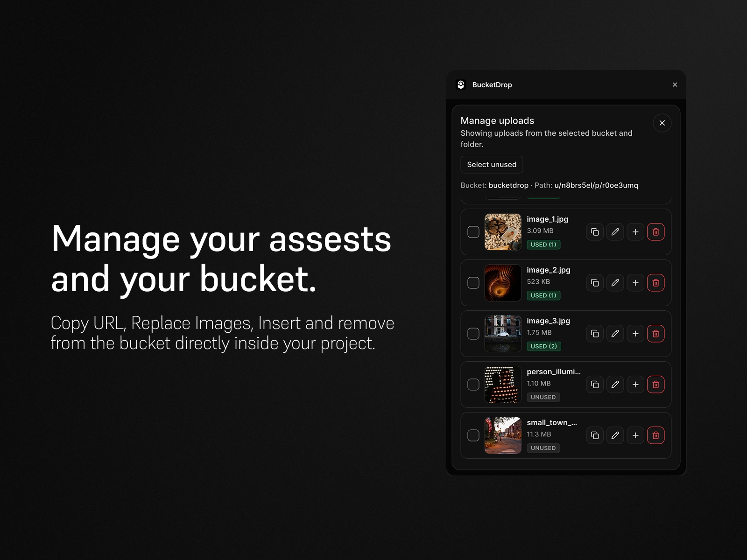This screenshot has width=747, height=560.
Task: Open the replace tool for image_2.jpg
Action: 615,283
